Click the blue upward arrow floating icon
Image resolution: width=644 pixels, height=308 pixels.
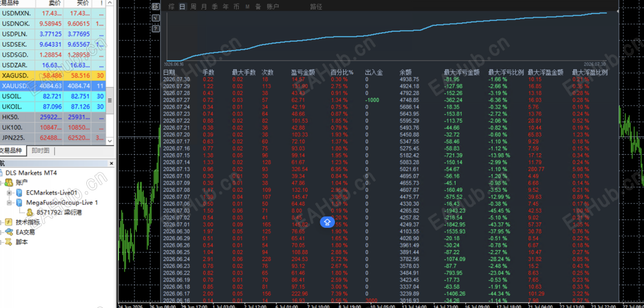[x=327, y=222]
